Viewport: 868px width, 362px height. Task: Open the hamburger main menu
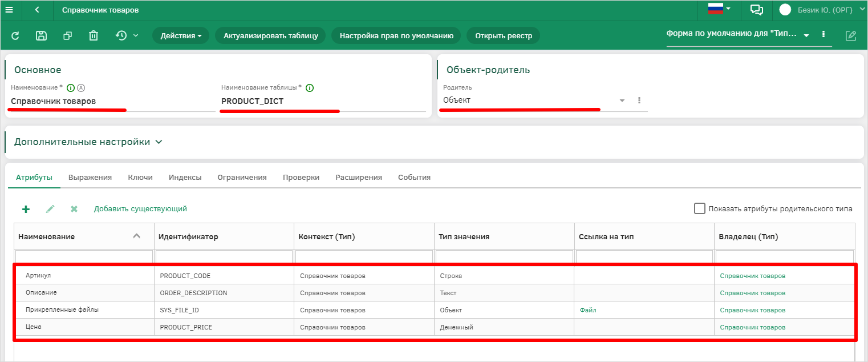point(9,10)
